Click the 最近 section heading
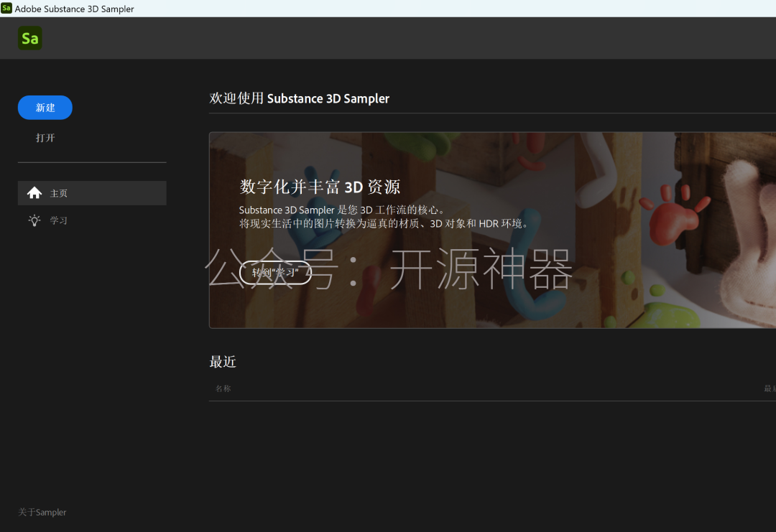Viewport: 776px width, 532px height. tap(223, 362)
